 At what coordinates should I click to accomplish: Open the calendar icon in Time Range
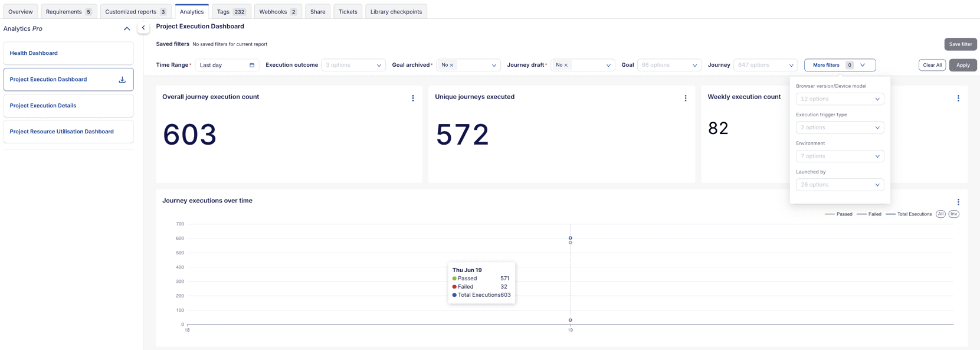click(252, 66)
